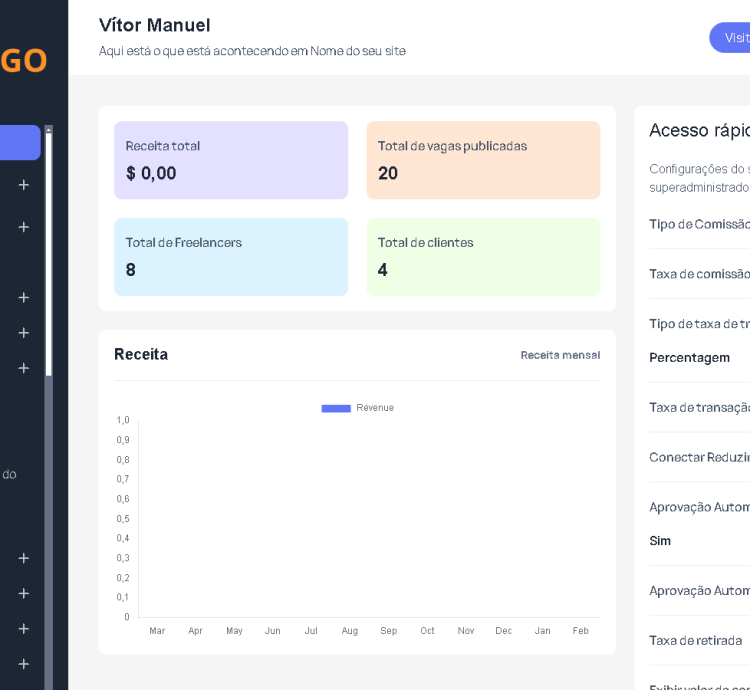Select the Total de clientes card

click(483, 257)
